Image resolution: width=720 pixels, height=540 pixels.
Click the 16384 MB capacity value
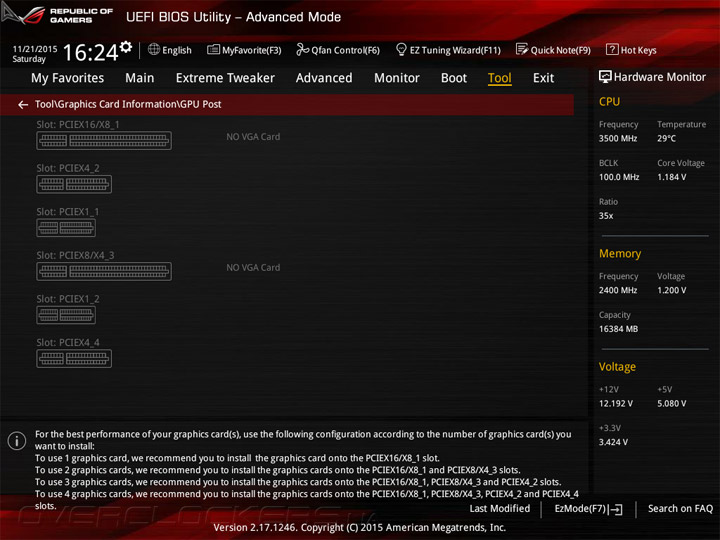619,329
